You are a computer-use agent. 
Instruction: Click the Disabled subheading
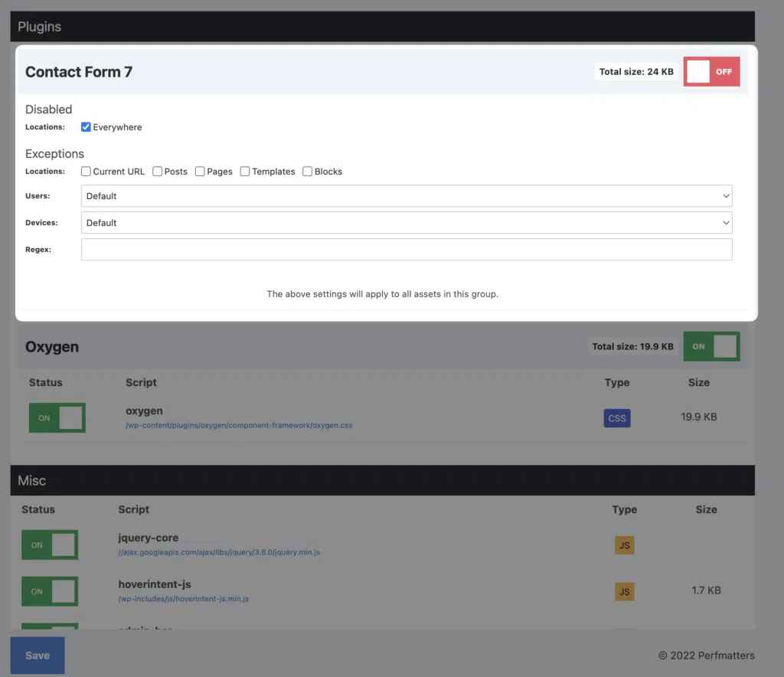tap(48, 109)
